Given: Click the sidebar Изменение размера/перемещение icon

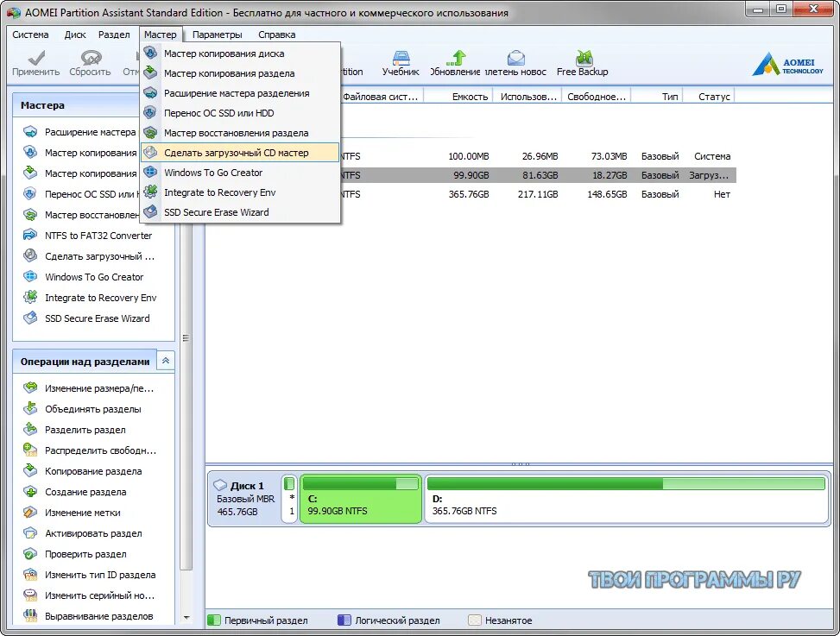Looking at the screenshot, I should 30,387.
